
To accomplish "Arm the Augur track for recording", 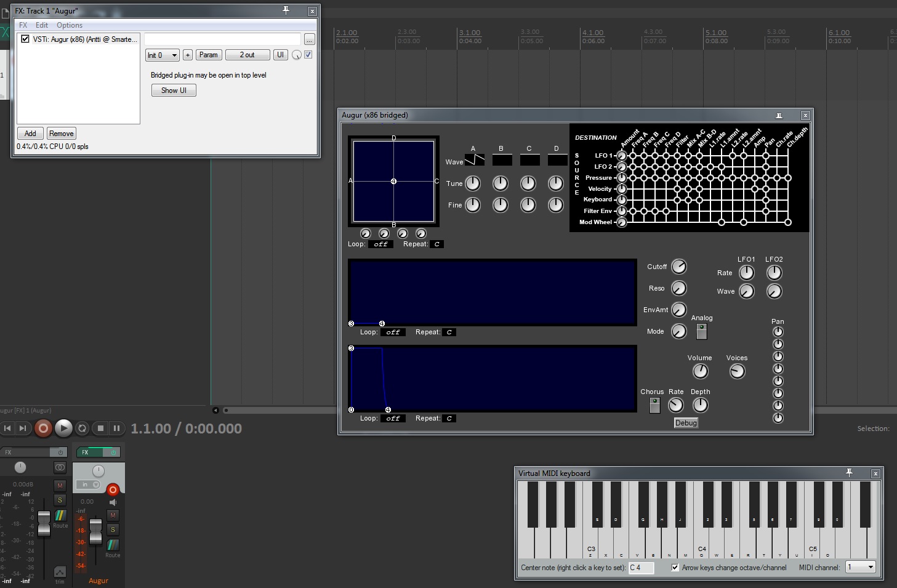I will point(113,490).
